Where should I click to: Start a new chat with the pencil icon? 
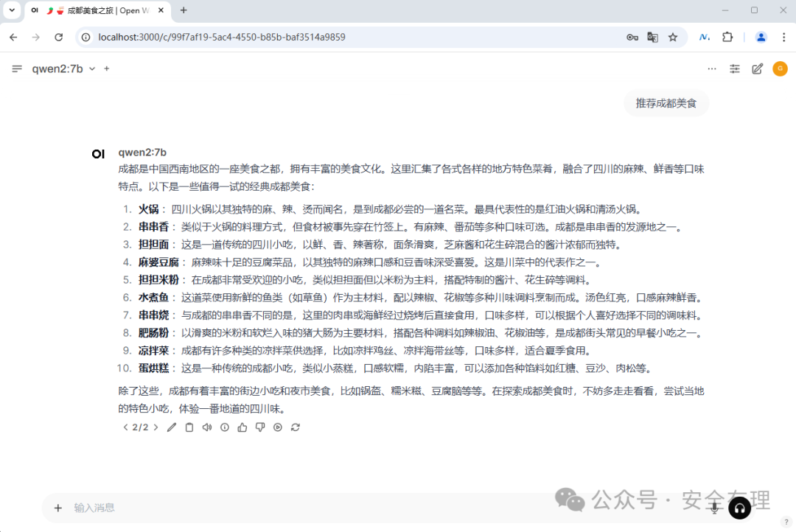pyautogui.click(x=757, y=69)
